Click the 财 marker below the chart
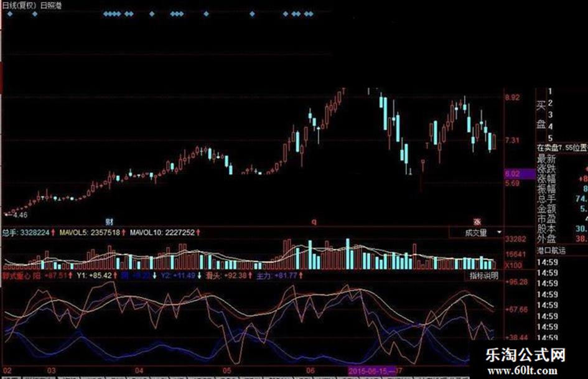The height and width of the screenshot is (379, 588). coord(110,222)
